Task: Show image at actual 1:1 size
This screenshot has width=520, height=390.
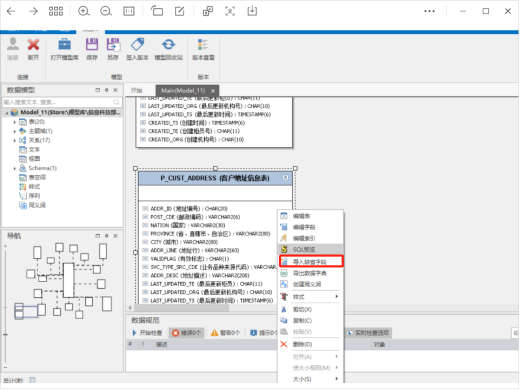Action: (x=129, y=11)
